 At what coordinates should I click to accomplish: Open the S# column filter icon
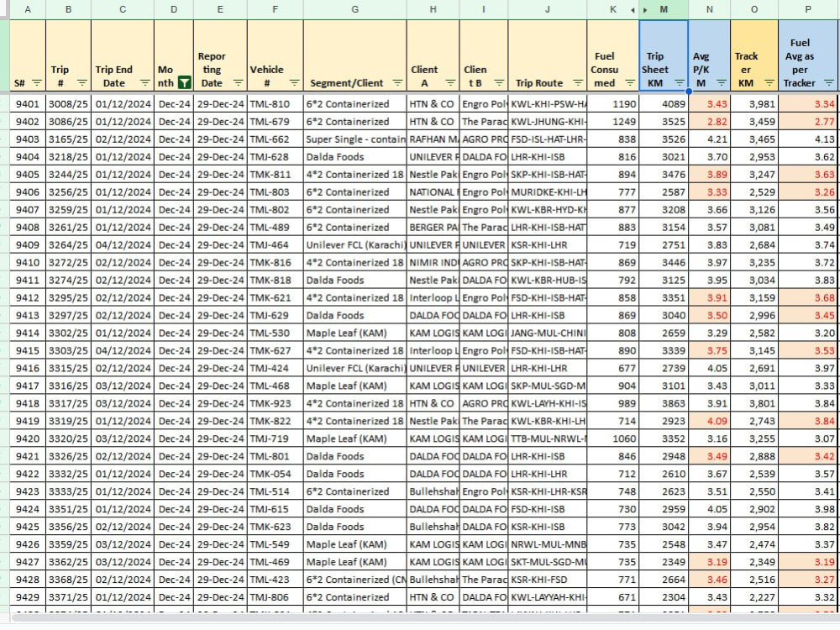(x=37, y=83)
